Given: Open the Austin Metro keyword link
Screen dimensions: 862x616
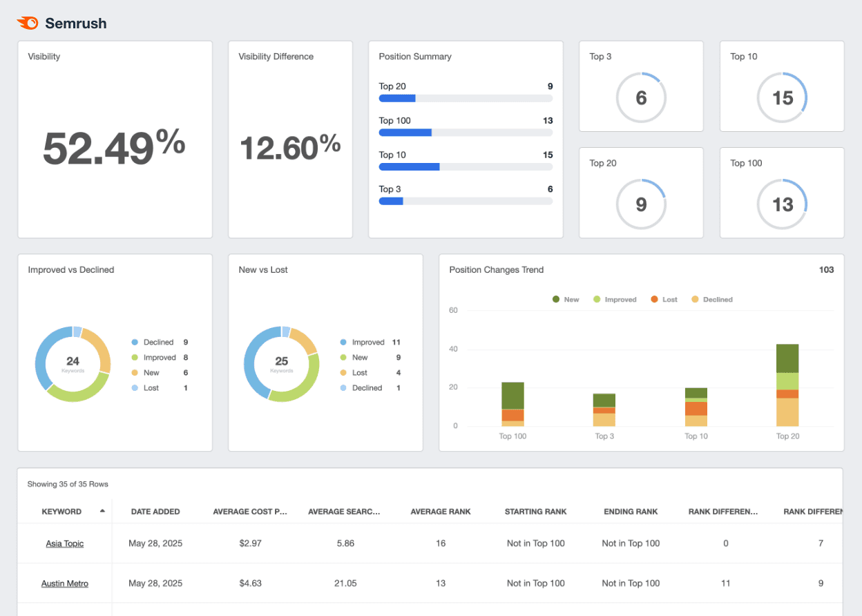Looking at the screenshot, I should [65, 584].
